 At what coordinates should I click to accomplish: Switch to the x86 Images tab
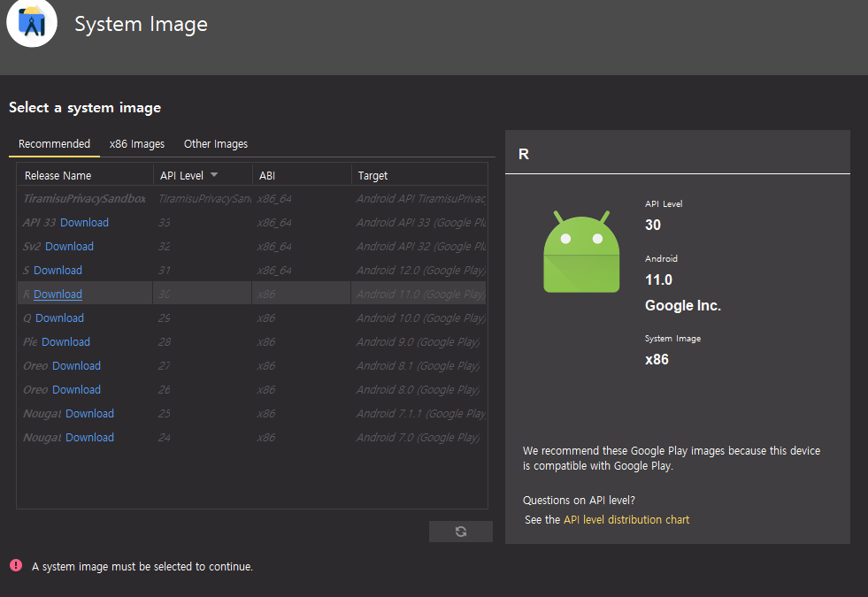click(x=137, y=144)
